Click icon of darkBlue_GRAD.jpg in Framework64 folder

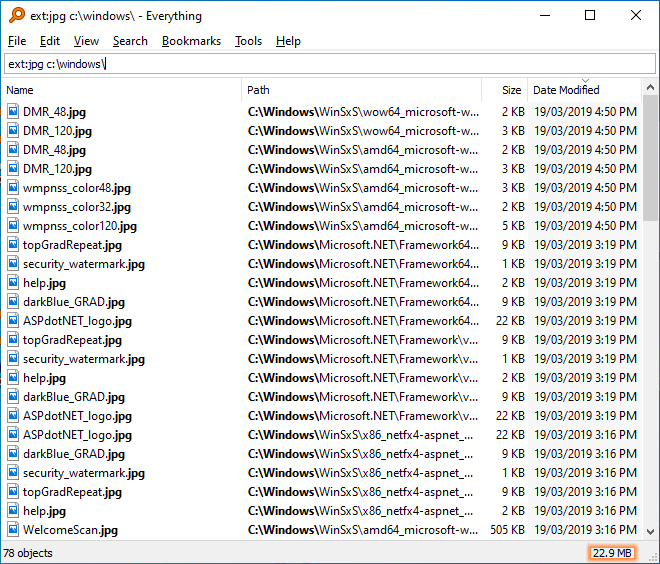(13, 301)
